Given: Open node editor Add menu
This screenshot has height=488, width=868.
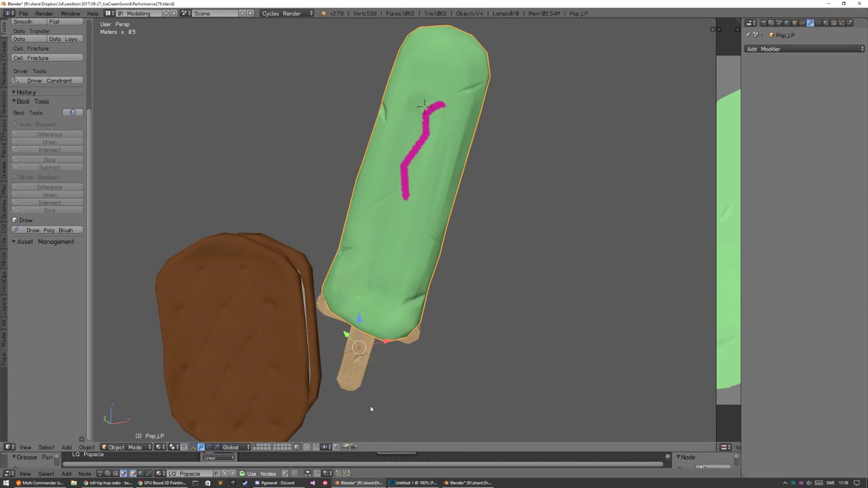Looking at the screenshot, I should (66, 473).
